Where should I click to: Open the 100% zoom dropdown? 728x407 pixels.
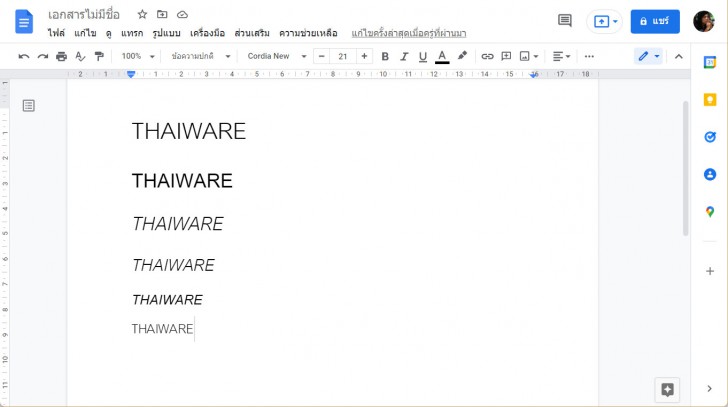click(138, 56)
